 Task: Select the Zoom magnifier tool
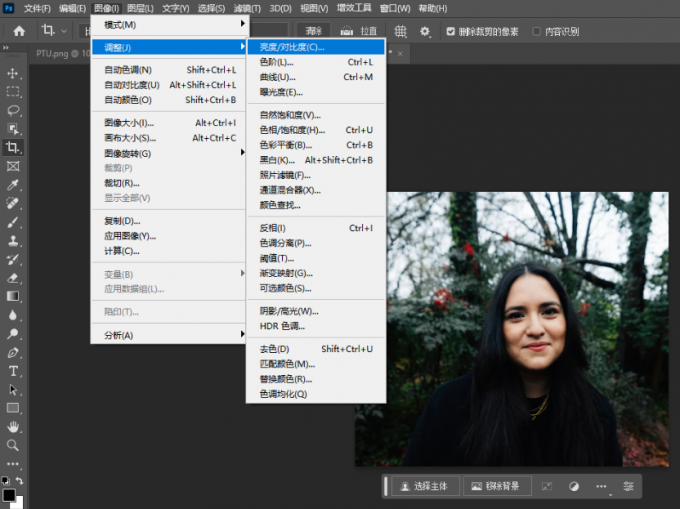click(x=13, y=445)
